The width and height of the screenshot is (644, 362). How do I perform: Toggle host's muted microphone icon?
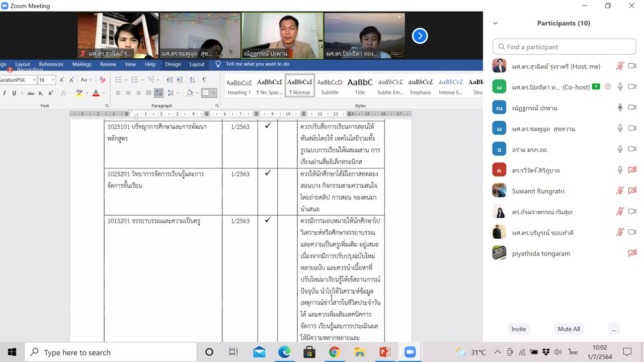620,66
